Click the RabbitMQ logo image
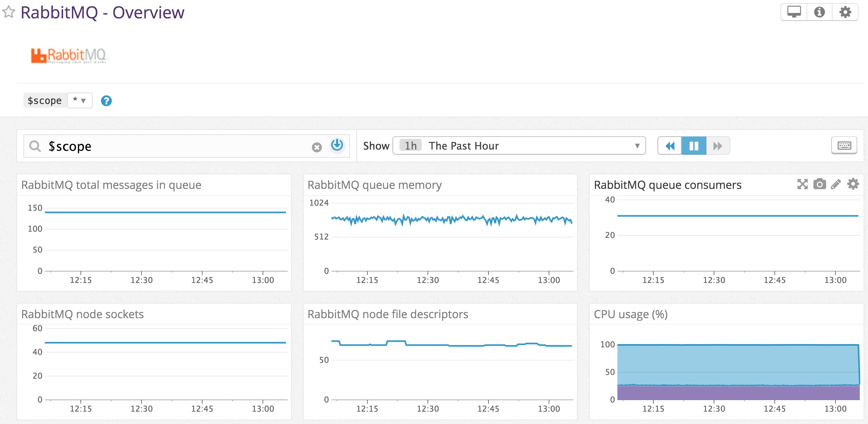The width and height of the screenshot is (868, 424). (x=69, y=55)
